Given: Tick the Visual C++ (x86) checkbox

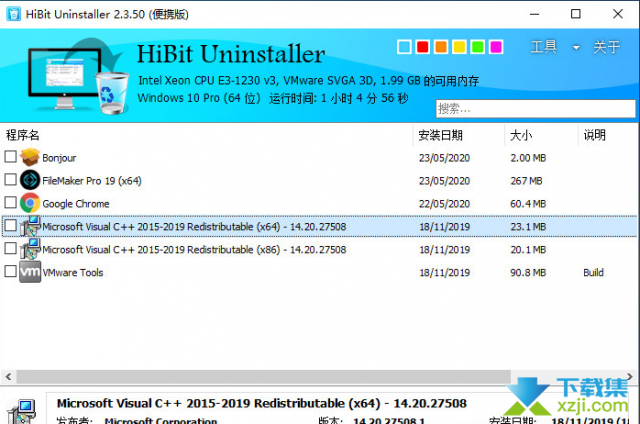Looking at the screenshot, I should coord(11,248).
